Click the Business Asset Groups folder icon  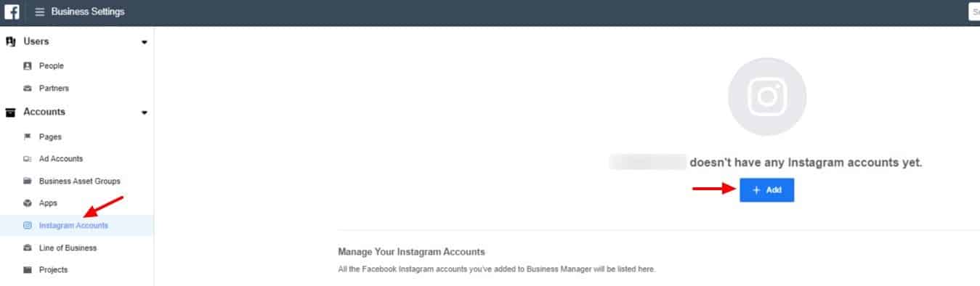tap(28, 181)
